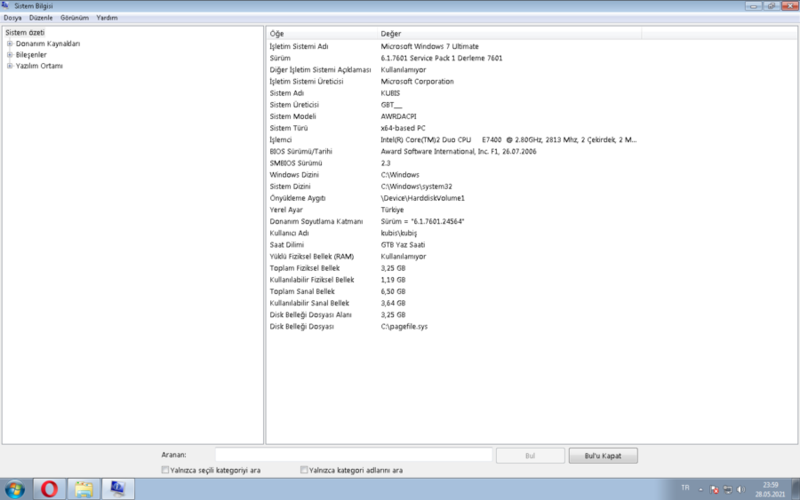Viewport: 800px width, 500px height.
Task: Open the volume speaker tray icon
Action: [741, 489]
